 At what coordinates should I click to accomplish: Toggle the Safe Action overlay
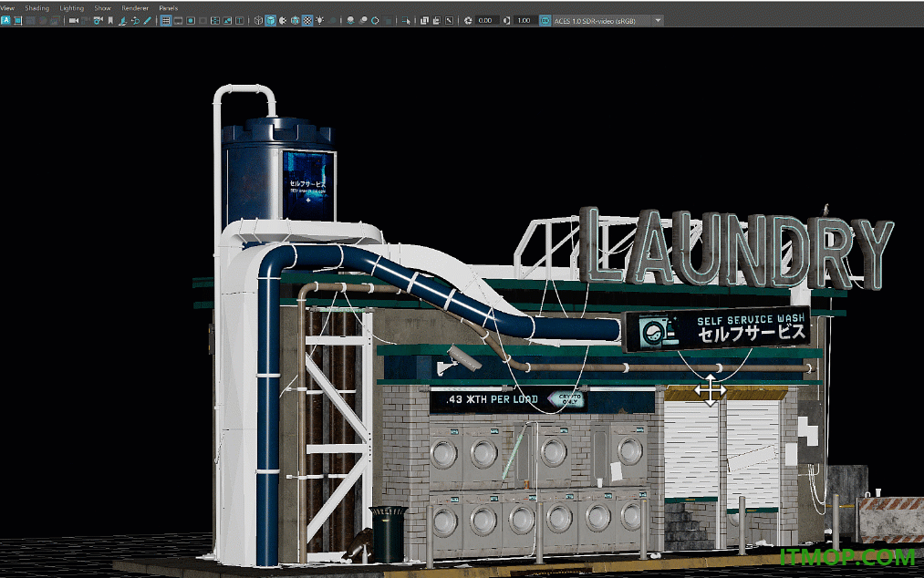(227, 21)
